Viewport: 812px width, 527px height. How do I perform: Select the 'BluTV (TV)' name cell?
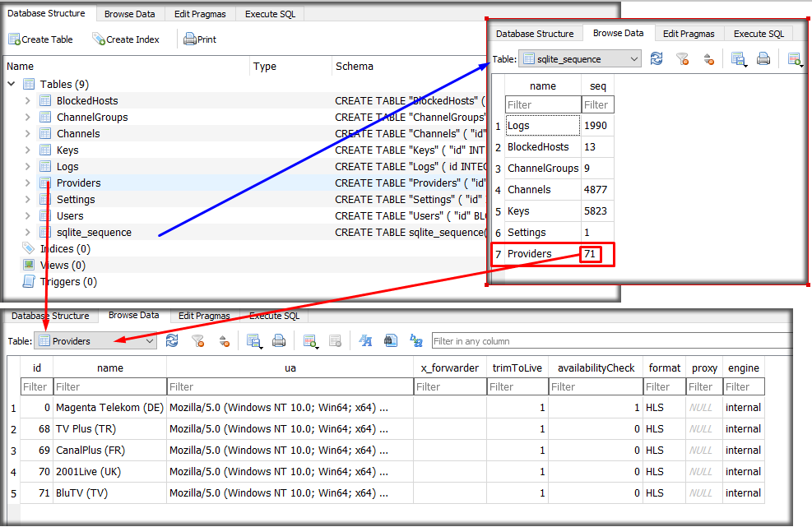coord(109,493)
